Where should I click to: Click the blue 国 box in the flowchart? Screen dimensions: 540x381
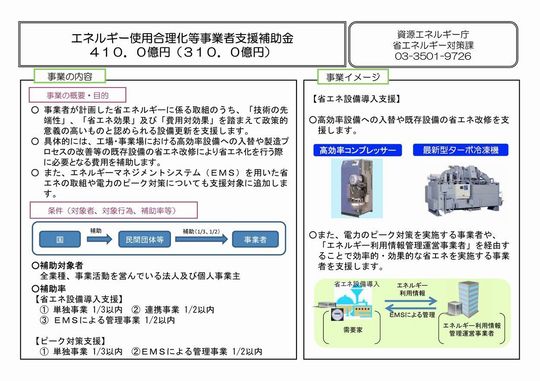60,239
